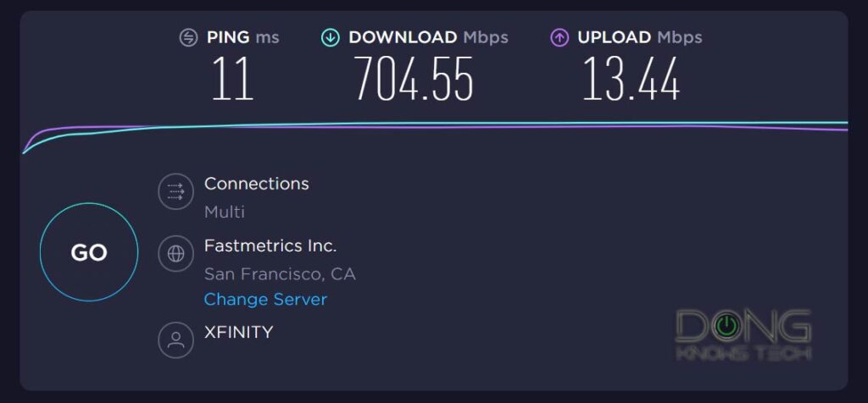Toggle the Multi connections setting
The image size is (868, 403).
tap(224, 213)
